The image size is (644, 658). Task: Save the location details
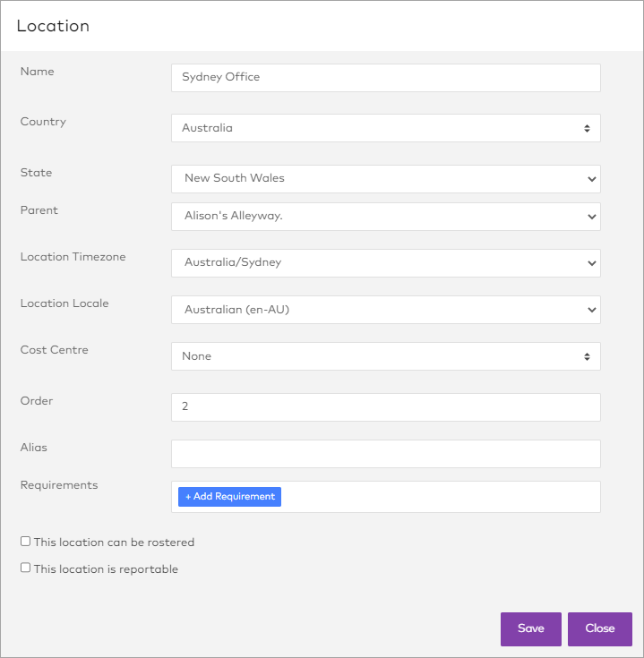[530, 628]
